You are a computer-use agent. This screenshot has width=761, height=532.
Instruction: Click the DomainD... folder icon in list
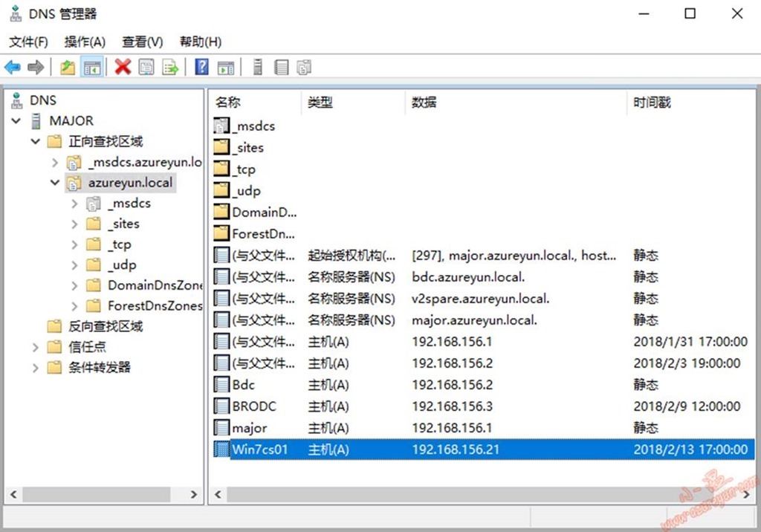click(221, 212)
